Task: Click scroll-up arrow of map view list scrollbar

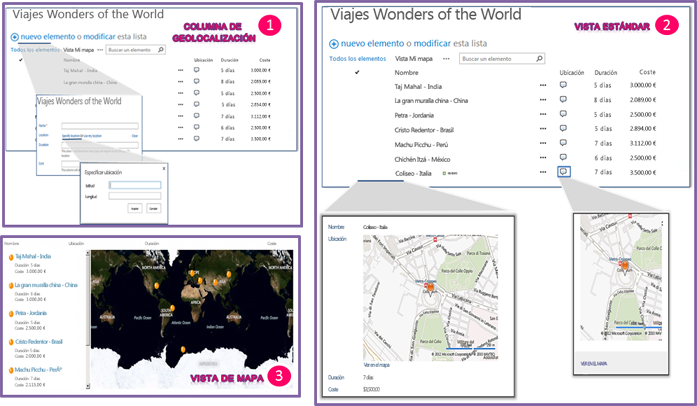Action: pos(88,253)
